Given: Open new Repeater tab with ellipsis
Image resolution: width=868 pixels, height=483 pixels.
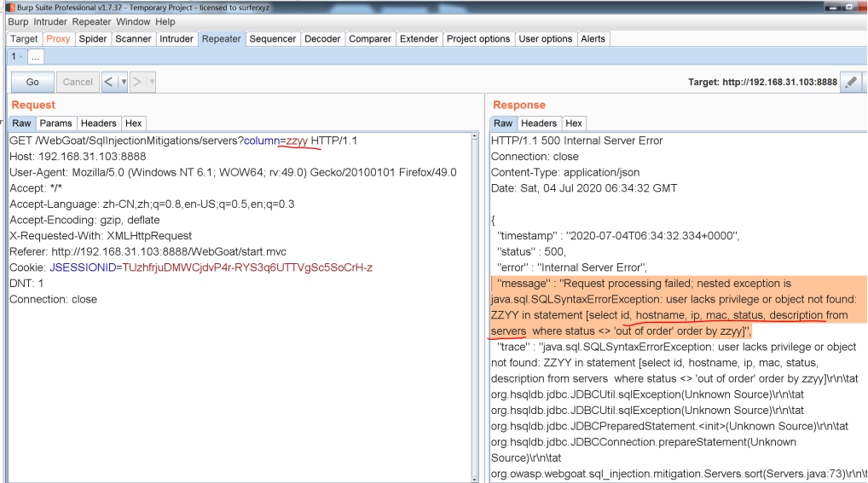Looking at the screenshot, I should [x=35, y=56].
